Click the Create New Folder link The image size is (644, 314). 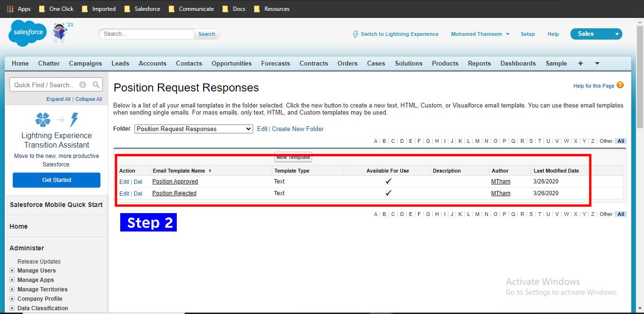click(x=297, y=129)
